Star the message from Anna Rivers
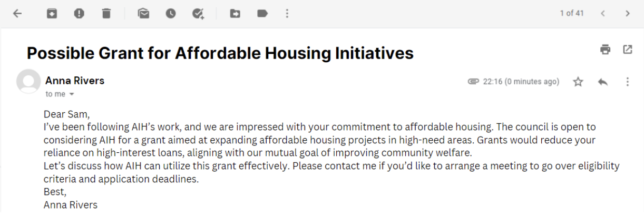The image size is (644, 215). [x=578, y=82]
